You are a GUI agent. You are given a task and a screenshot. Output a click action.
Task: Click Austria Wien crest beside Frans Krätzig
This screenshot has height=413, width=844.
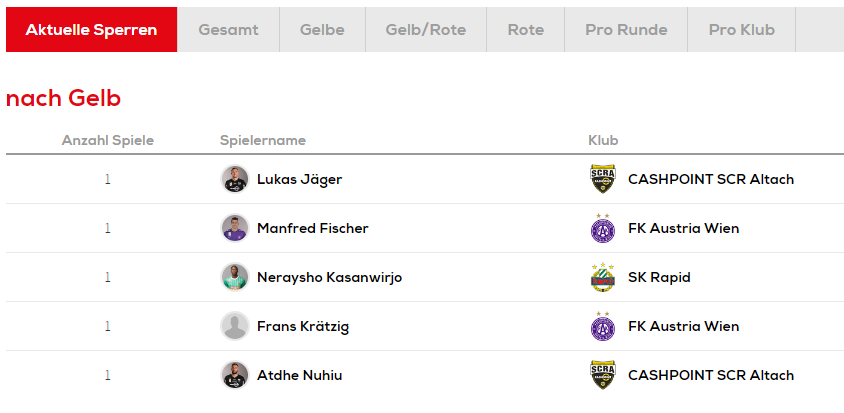[x=602, y=326]
